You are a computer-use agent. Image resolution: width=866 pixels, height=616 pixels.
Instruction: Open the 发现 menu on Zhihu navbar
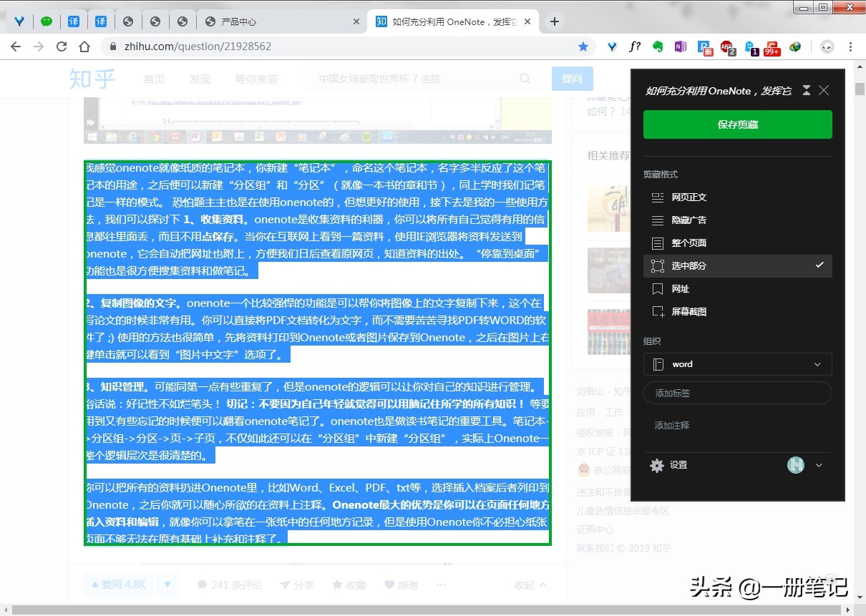200,79
